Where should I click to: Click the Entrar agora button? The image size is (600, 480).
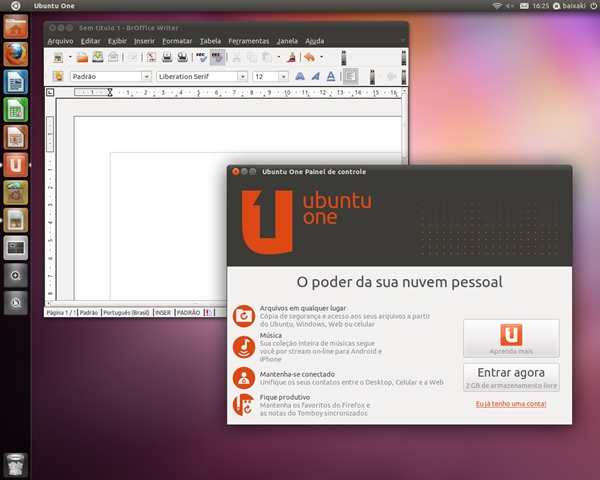pos(511,377)
